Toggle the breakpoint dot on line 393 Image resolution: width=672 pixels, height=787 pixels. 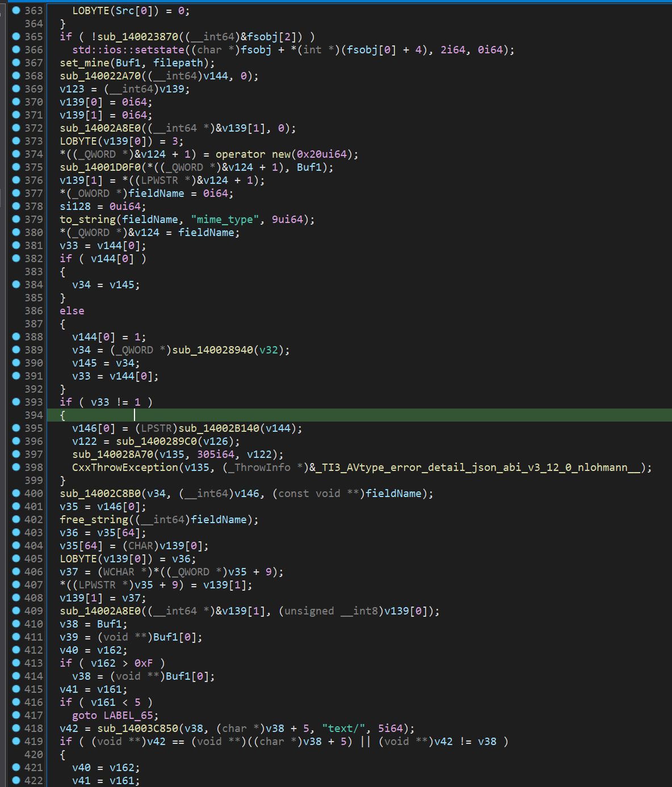(x=16, y=402)
